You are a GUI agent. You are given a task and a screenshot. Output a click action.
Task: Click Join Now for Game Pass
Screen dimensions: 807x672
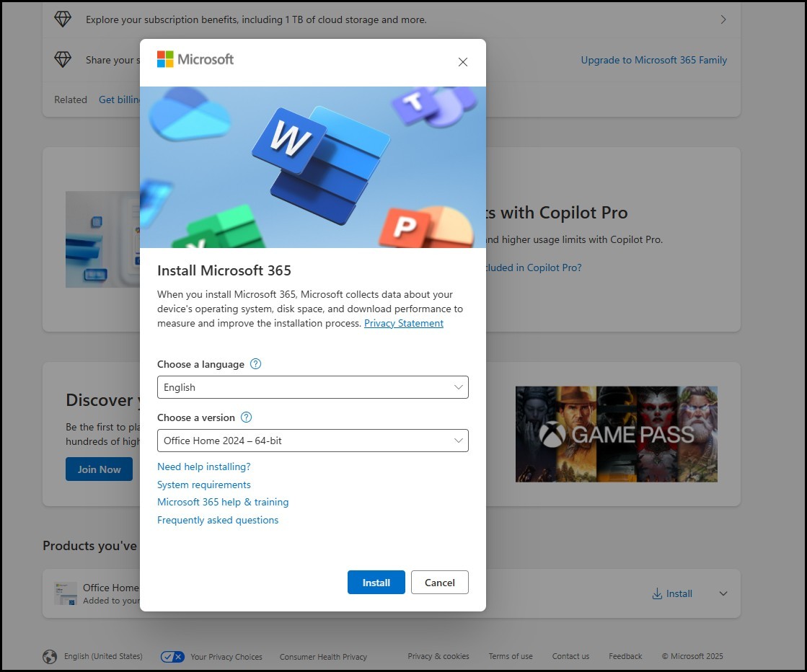tap(99, 469)
